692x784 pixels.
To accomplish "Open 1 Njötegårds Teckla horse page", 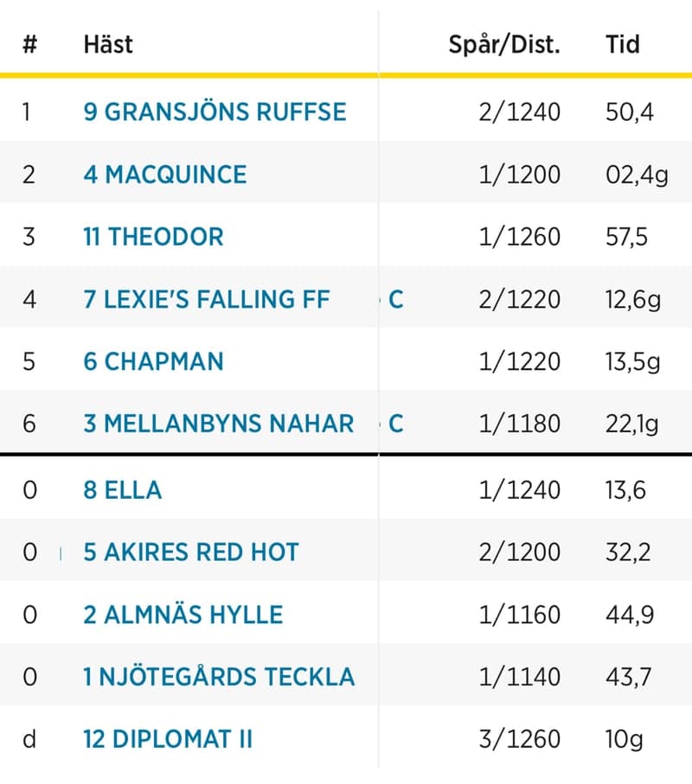I will (219, 677).
